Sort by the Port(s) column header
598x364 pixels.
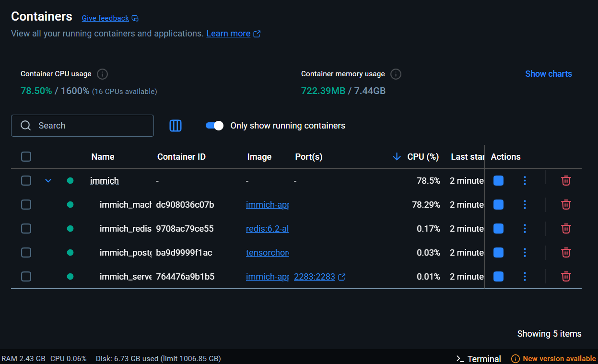[309, 157]
